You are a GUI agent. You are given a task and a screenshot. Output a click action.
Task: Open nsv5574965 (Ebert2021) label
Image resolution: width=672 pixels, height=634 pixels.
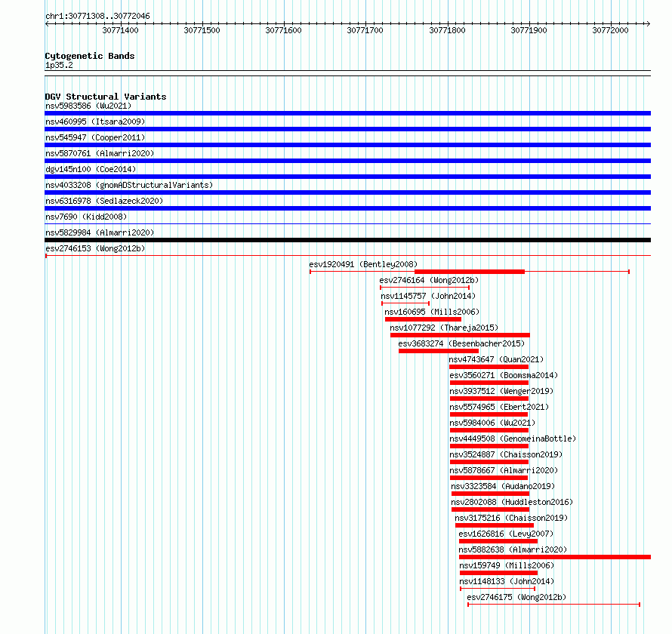(499, 407)
